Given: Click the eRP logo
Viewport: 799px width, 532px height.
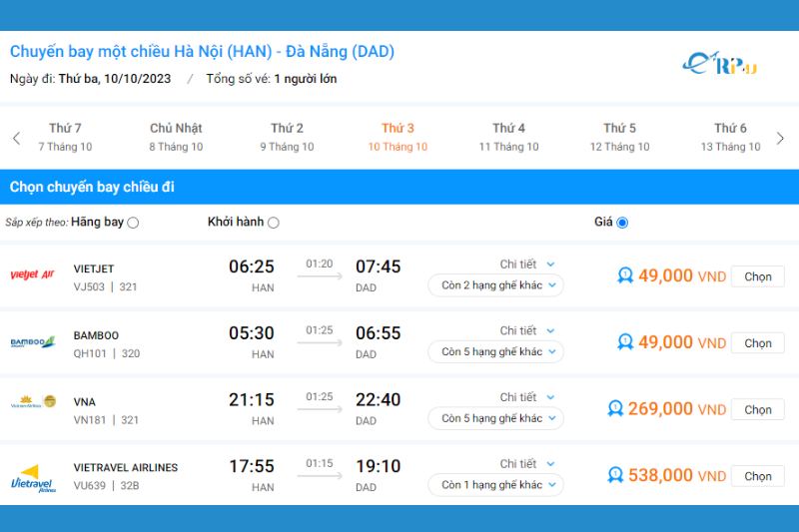Looking at the screenshot, I should click(719, 64).
